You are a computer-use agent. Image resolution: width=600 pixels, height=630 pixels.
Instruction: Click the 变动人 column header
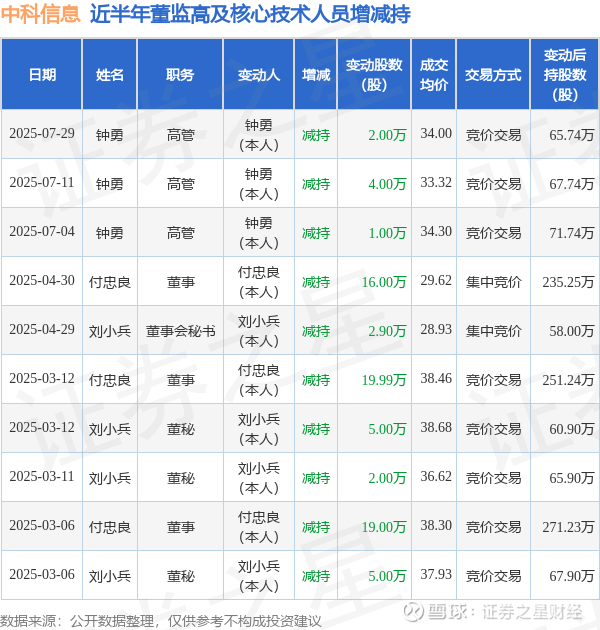pos(258,75)
